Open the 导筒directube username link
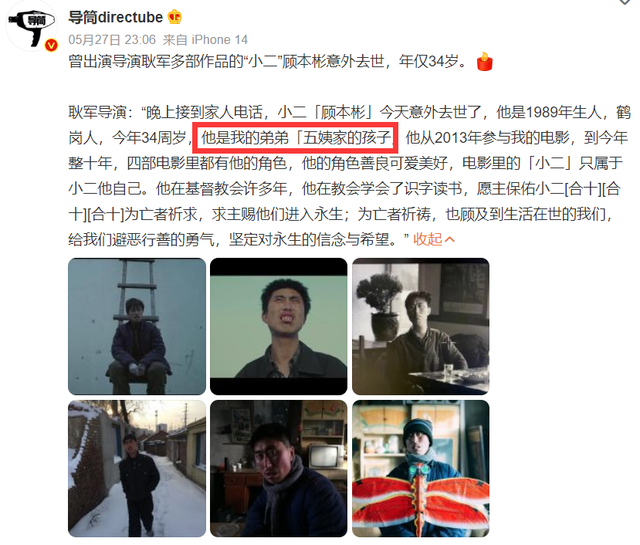This screenshot has height=545, width=640. (x=116, y=18)
